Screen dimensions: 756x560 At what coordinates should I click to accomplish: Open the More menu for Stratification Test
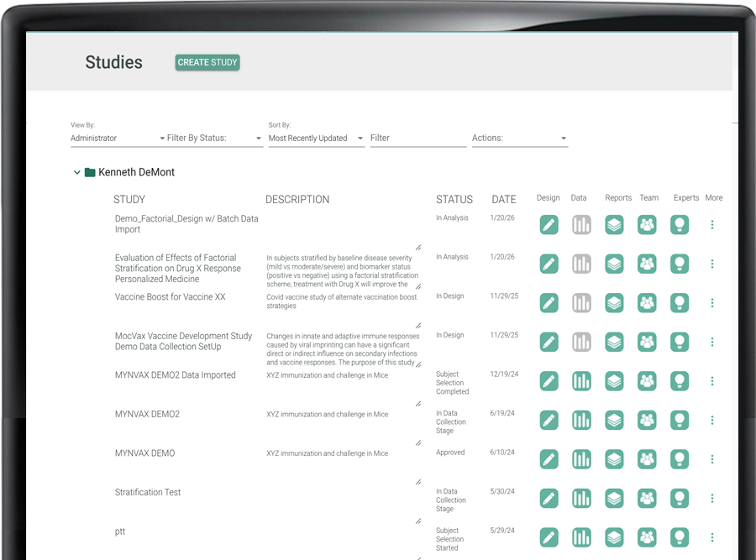[712, 498]
